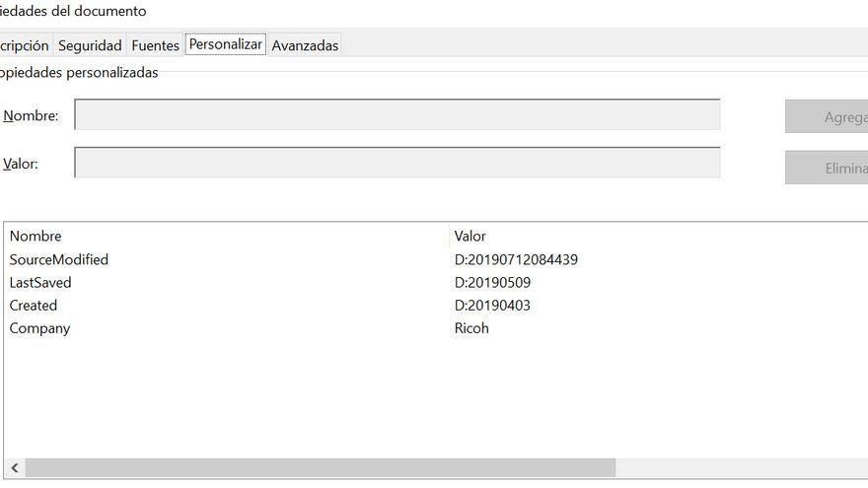Click the Valor column header
Screen dimensions: 868x488
[x=659, y=236]
